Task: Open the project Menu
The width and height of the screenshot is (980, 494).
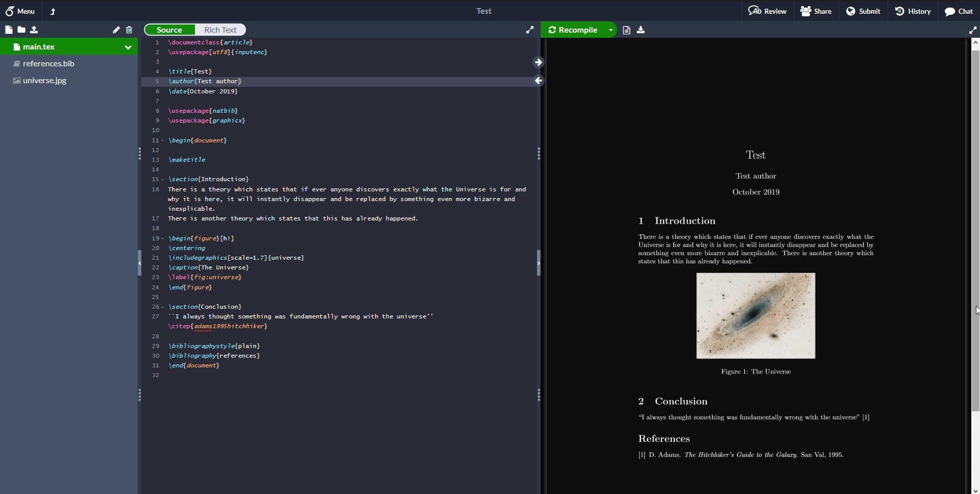Action: [20, 11]
